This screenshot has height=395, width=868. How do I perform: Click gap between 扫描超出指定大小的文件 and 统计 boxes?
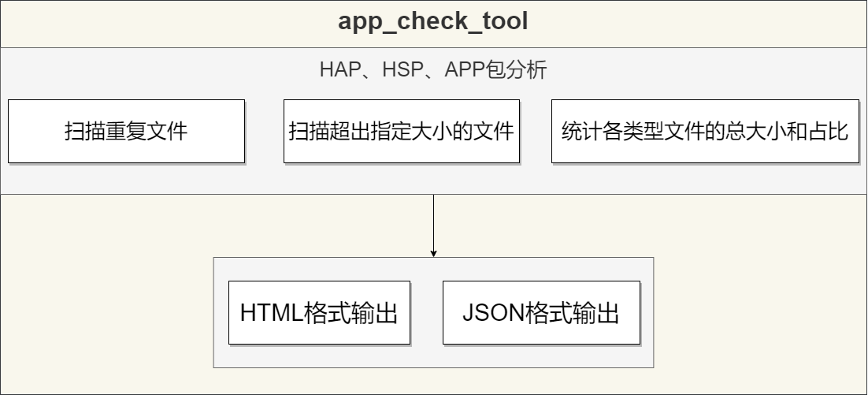pos(536,131)
